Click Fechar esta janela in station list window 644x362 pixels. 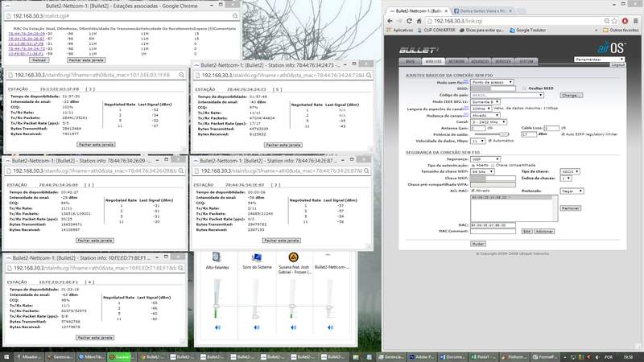point(86,60)
